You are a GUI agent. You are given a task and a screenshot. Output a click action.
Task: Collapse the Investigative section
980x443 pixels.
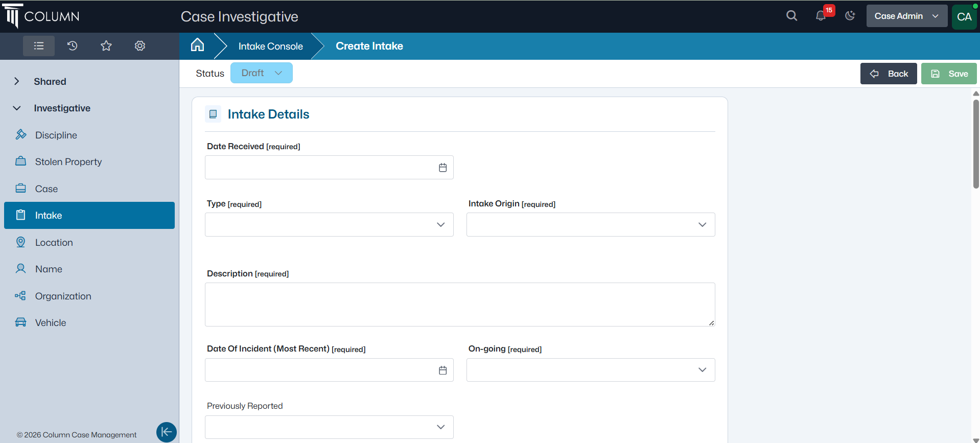tap(17, 108)
